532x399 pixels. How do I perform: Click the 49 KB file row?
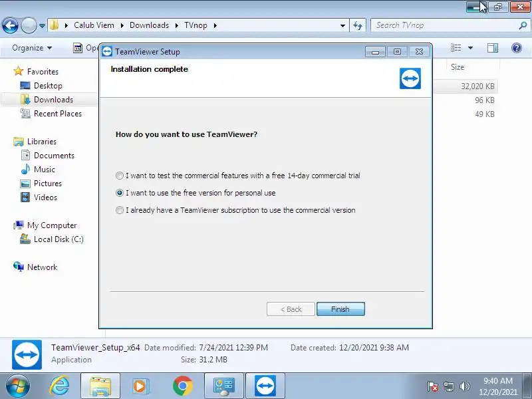tap(485, 114)
